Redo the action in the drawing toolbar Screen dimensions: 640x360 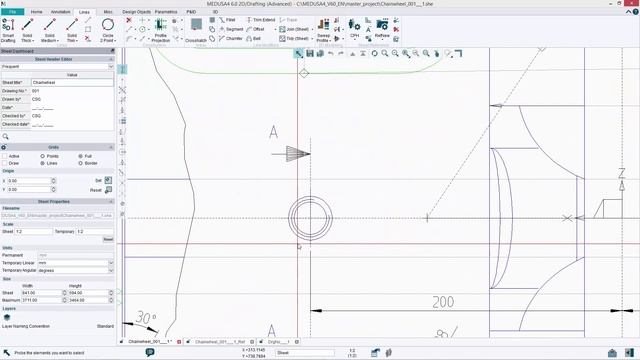pos(341,53)
